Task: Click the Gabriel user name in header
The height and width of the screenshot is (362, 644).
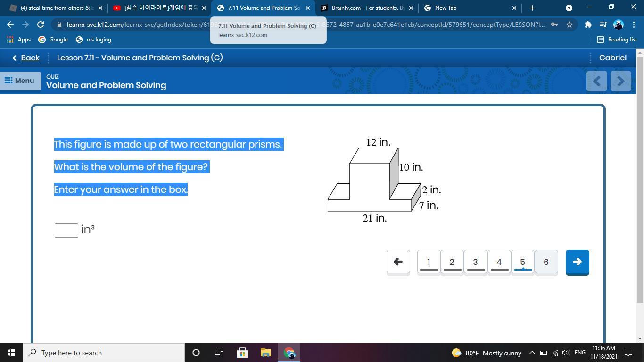Action: 612,58
